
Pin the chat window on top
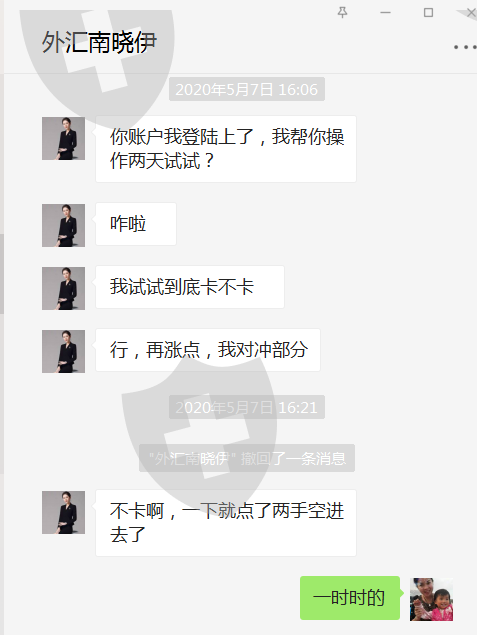coord(342,13)
